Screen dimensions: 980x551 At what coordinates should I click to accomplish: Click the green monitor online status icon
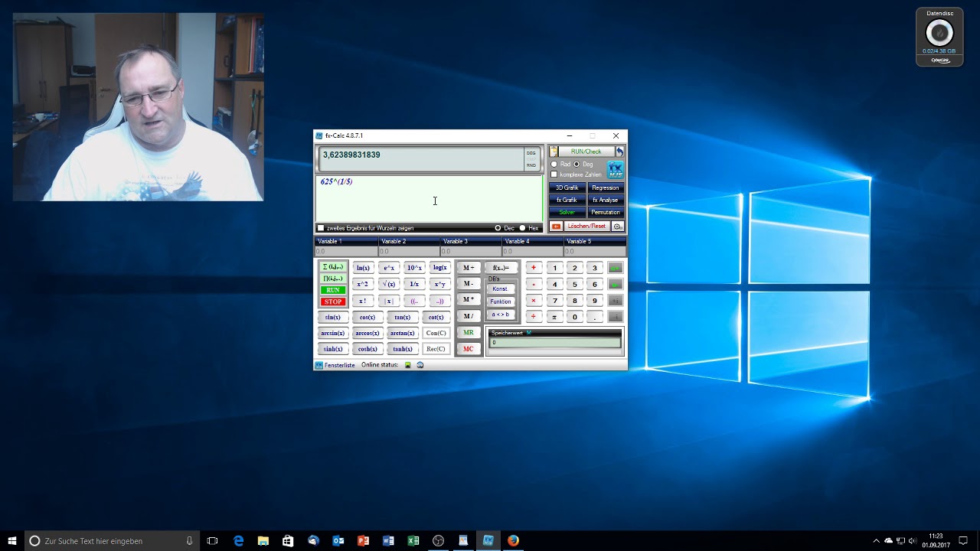click(408, 365)
